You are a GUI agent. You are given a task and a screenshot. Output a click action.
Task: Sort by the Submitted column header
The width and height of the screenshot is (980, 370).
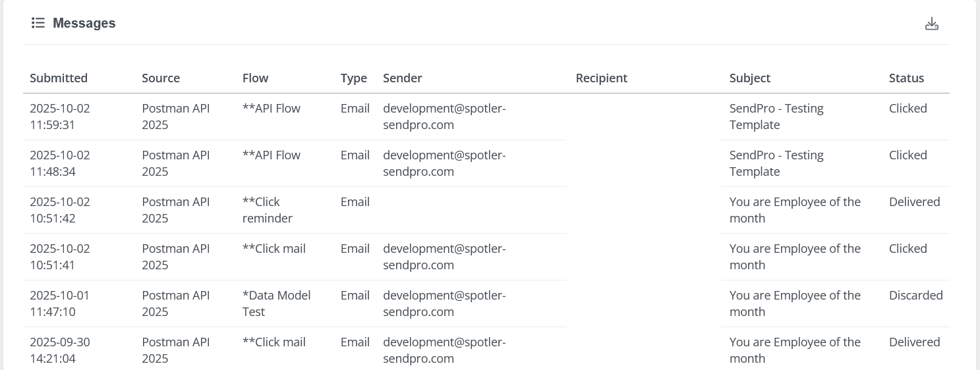[59, 78]
